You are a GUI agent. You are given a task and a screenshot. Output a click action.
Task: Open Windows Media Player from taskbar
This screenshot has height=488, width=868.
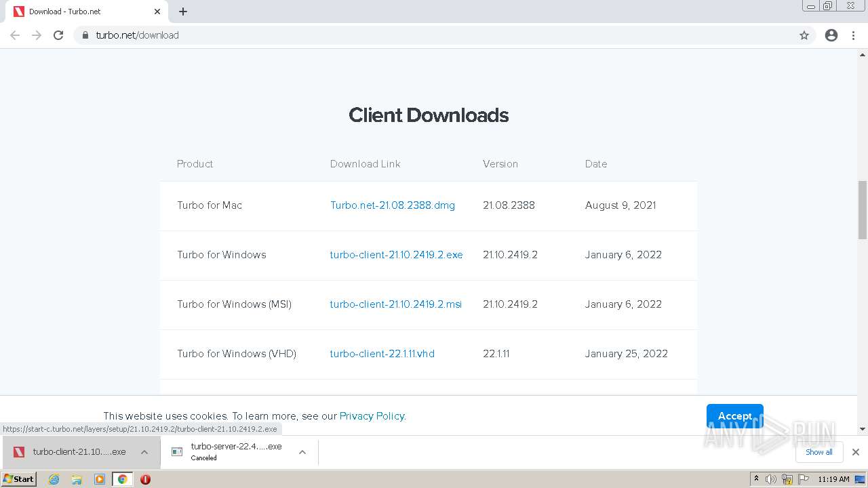tap(100, 479)
